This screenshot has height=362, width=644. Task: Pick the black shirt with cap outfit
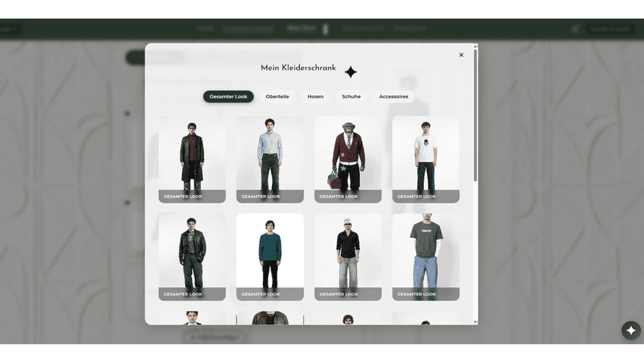coord(348,257)
